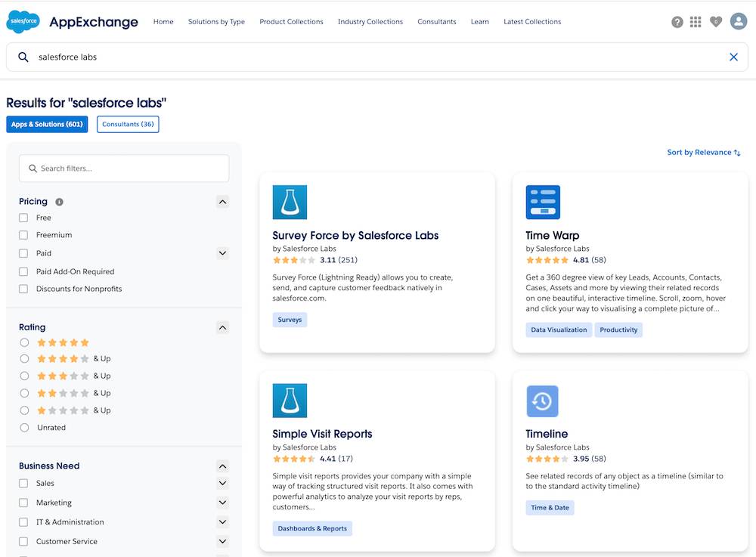Viewport: 756px width, 557px height.
Task: Click the Time & Date tag
Action: [550, 508]
